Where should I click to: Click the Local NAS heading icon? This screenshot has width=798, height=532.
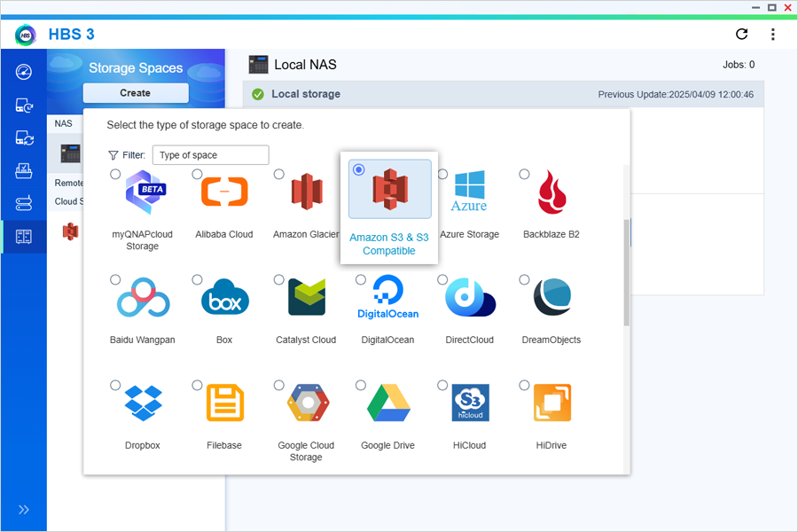click(259, 65)
